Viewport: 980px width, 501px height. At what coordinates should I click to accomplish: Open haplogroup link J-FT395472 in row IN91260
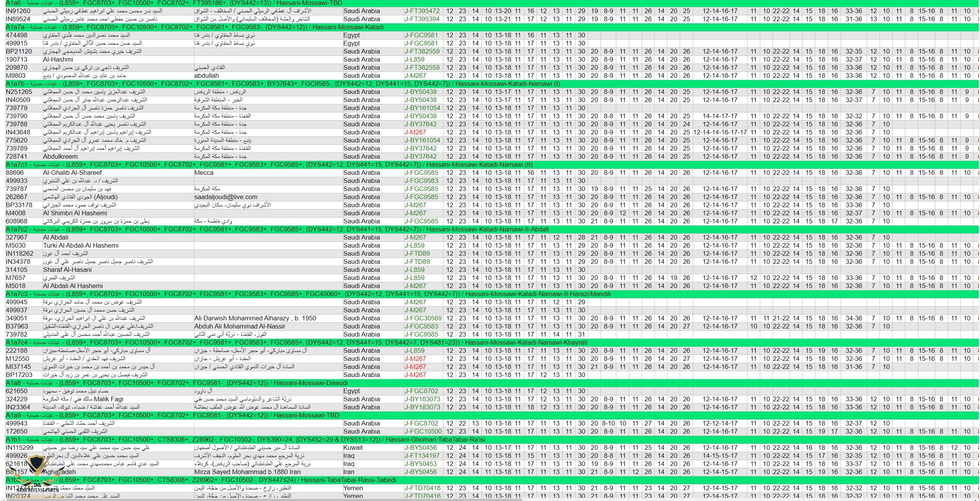click(422, 11)
